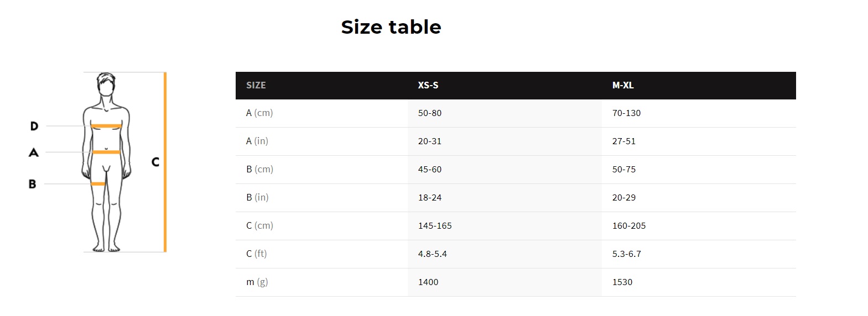Click the "B (in)" row label

257,198
